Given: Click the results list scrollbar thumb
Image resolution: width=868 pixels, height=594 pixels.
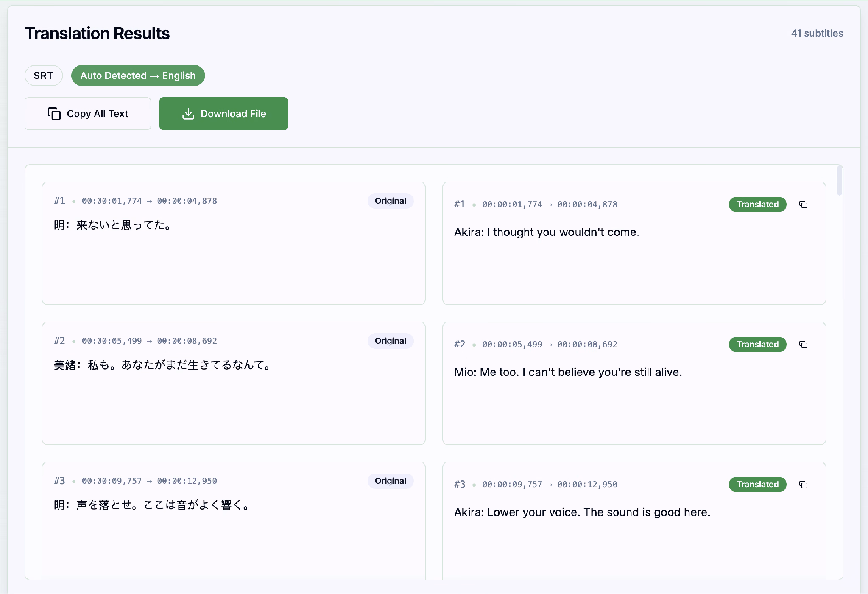Looking at the screenshot, I should pyautogui.click(x=839, y=181).
